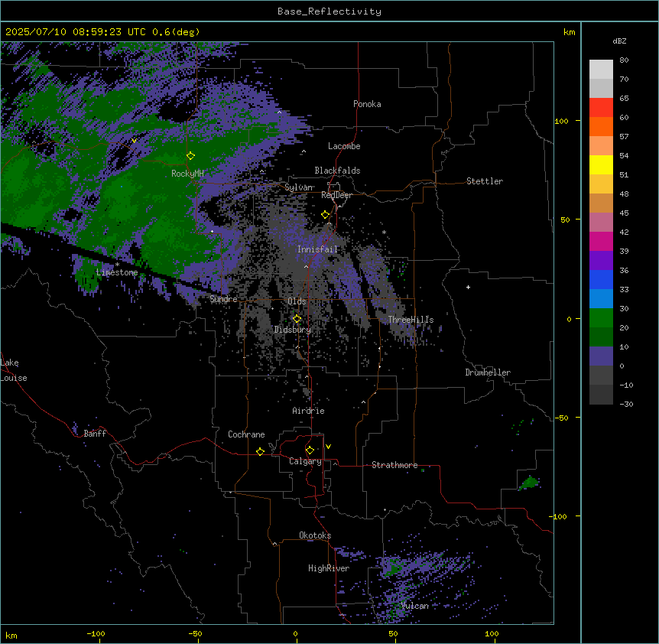The width and height of the screenshot is (659, 644).
Task: Click the Sundre label
Action: [x=223, y=299]
